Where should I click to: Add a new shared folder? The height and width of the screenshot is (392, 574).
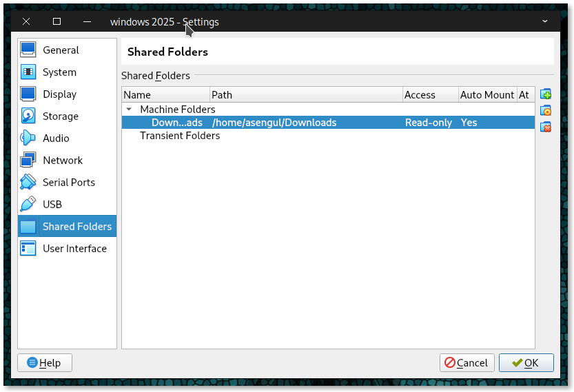(x=546, y=94)
